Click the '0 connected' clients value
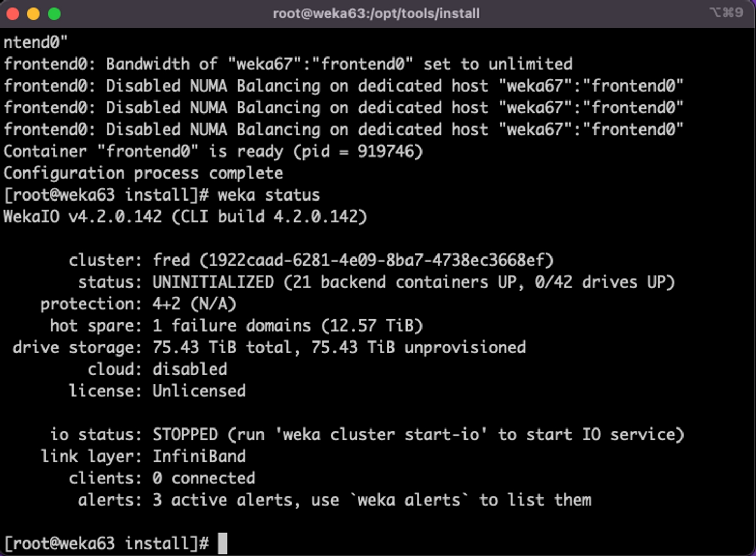Viewport: 756px width, 556px height. [204, 478]
